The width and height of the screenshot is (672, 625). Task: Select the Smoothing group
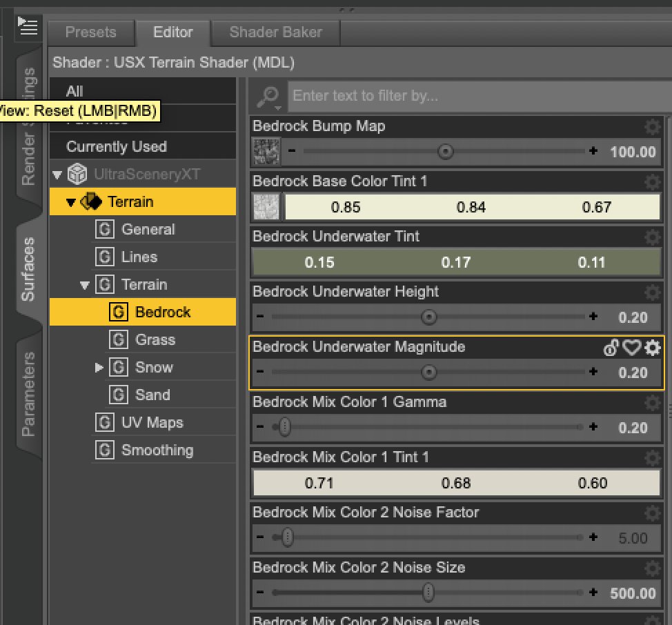click(x=157, y=450)
